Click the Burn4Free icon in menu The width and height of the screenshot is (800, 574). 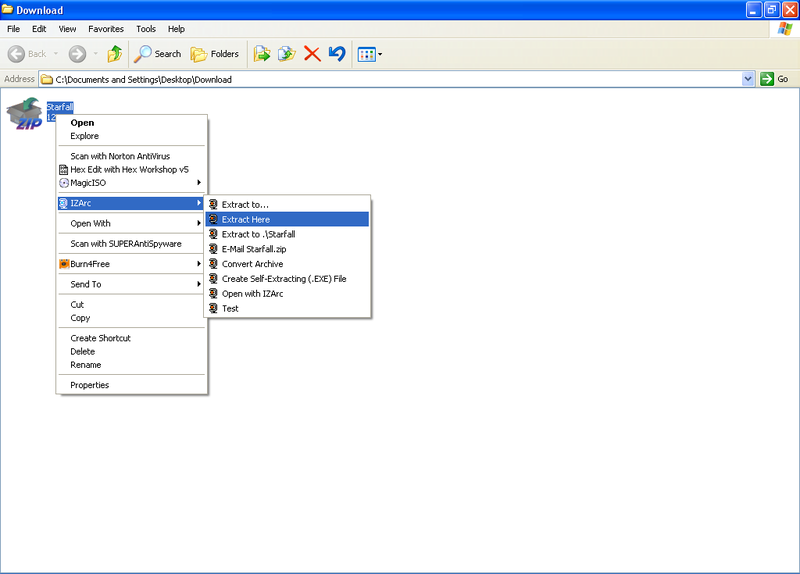tap(64, 264)
